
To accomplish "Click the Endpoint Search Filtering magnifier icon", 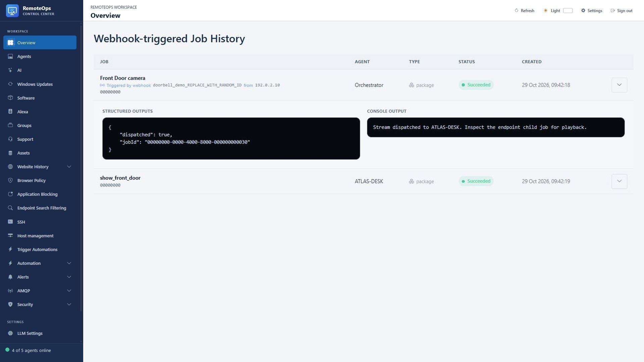I will click(10, 208).
